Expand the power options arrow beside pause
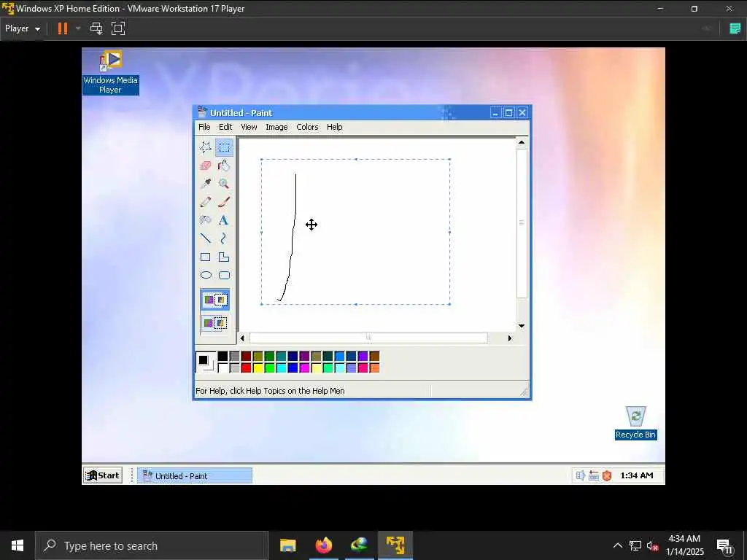Viewport: 747px width, 560px height. click(x=78, y=28)
